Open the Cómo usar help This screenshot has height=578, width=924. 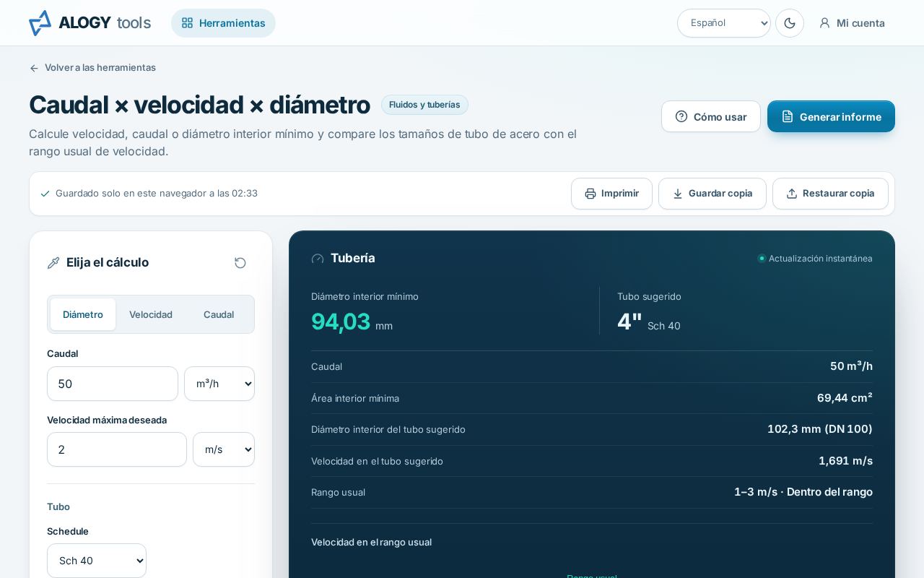coord(711,116)
